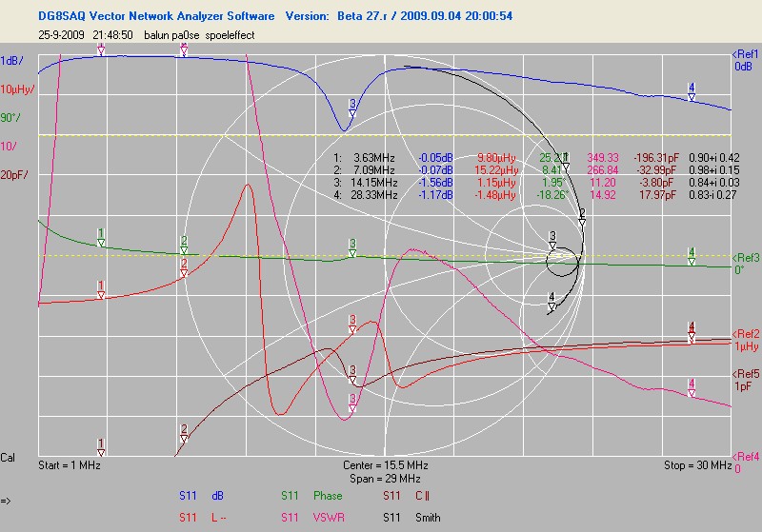762x532 pixels.
Task: Click black Smith chart marker 2
Action: tap(582, 217)
